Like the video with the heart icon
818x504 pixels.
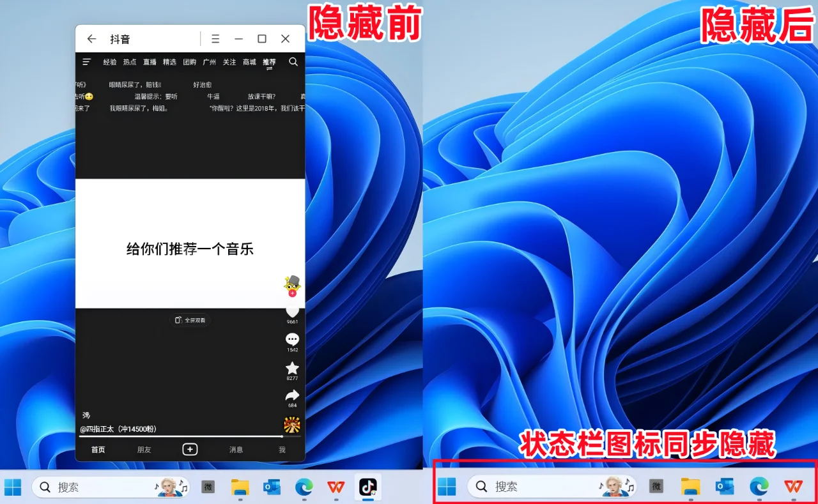tap(292, 311)
